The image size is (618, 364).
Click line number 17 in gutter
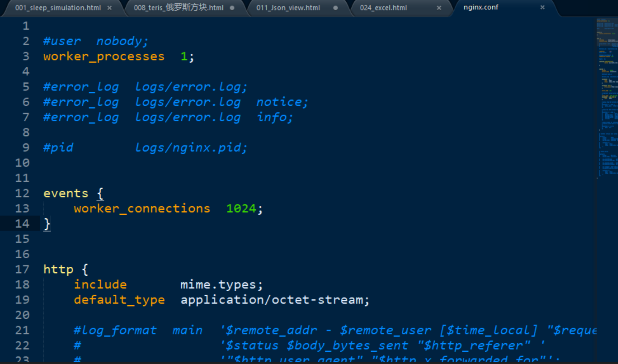pyautogui.click(x=22, y=269)
